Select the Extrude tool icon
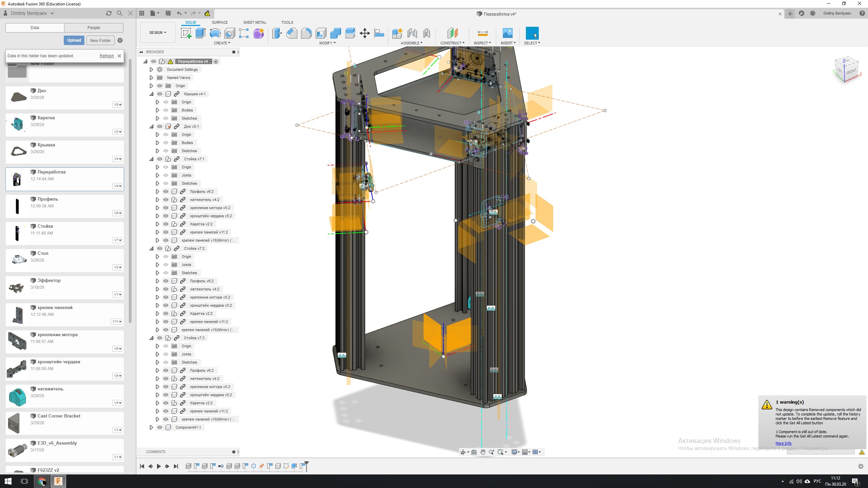This screenshot has width=868, height=488. click(200, 33)
